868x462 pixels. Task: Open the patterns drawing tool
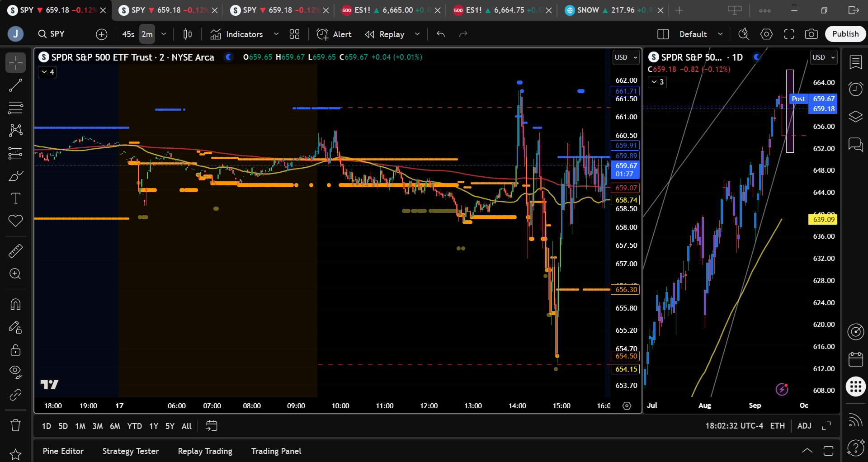click(15, 131)
